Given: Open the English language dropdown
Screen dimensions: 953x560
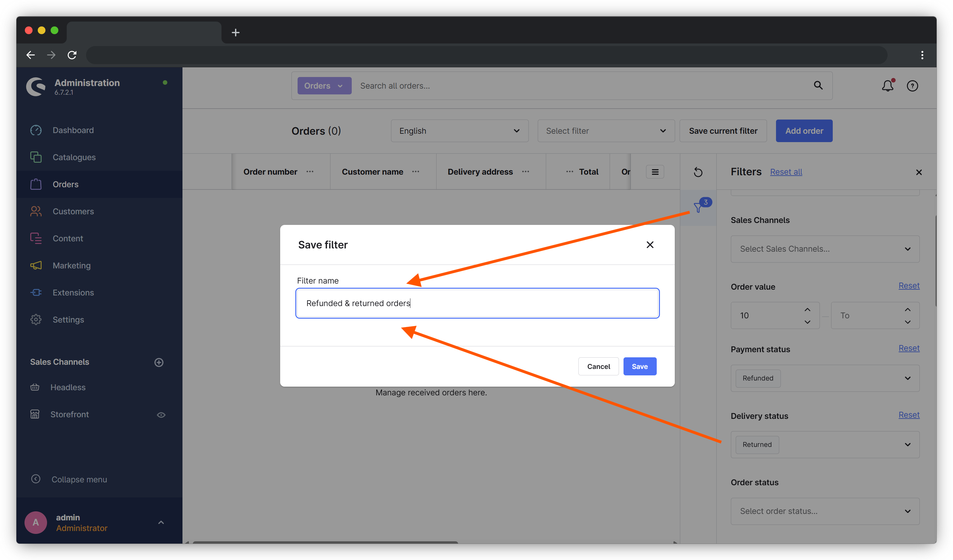Looking at the screenshot, I should point(459,131).
